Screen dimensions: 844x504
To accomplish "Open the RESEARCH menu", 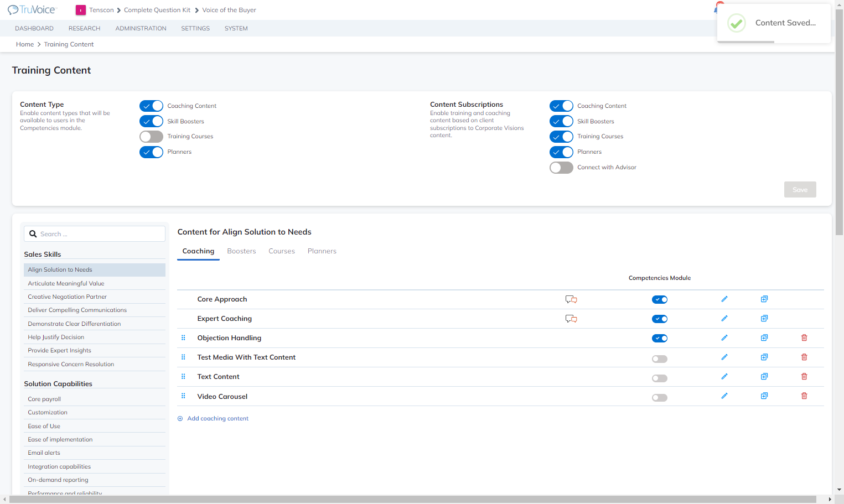I will [x=84, y=28].
